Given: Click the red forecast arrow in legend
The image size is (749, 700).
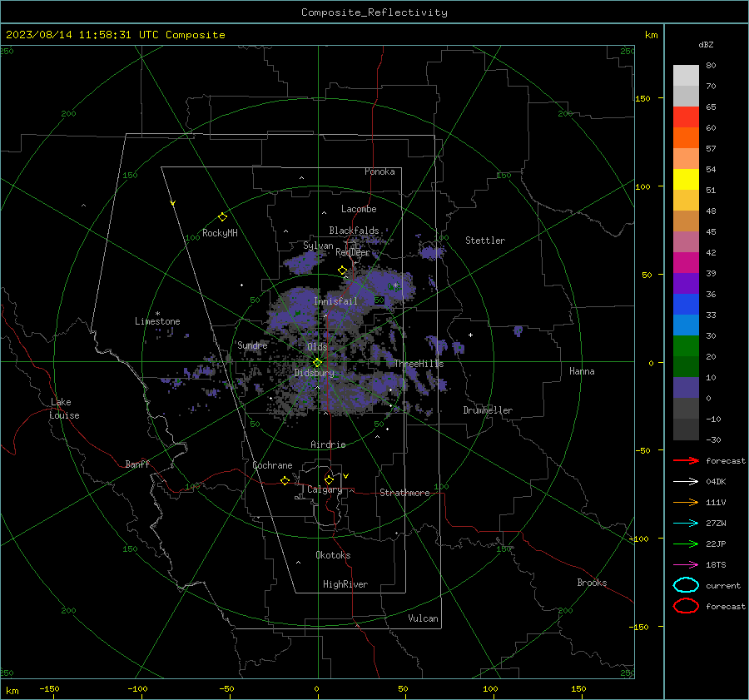Looking at the screenshot, I should click(686, 460).
